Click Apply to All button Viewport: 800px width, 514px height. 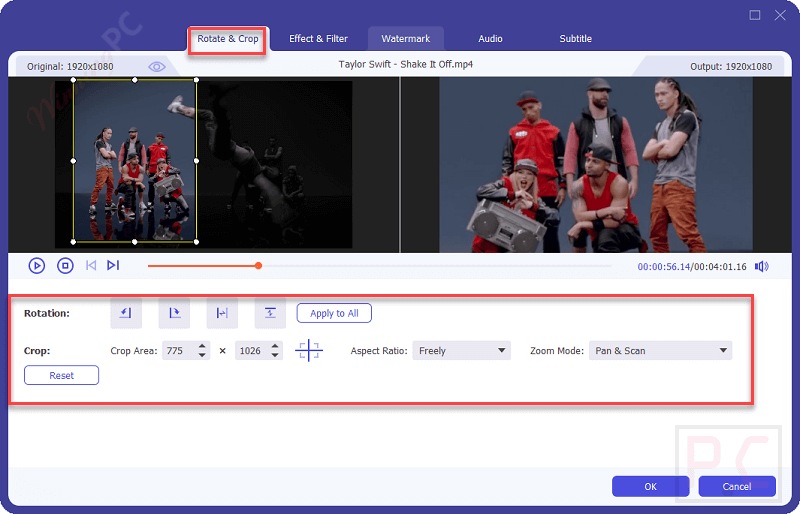click(x=334, y=313)
